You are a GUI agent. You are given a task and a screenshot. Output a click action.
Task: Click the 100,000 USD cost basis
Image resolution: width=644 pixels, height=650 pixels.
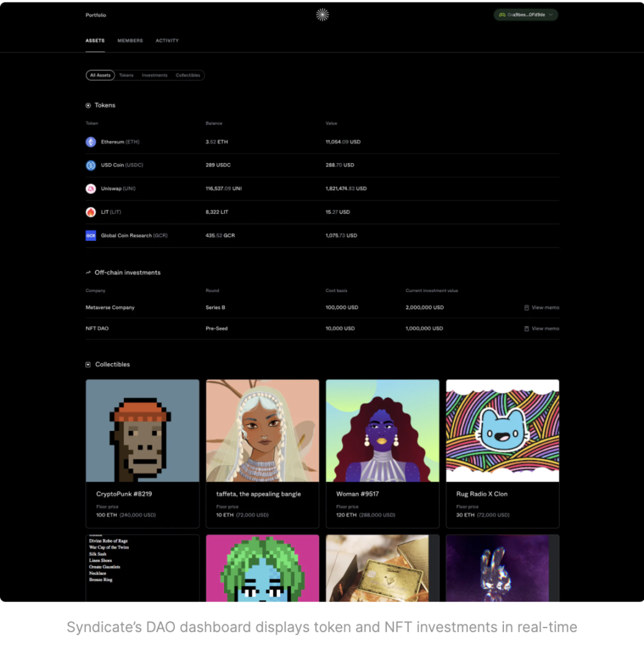tap(342, 308)
